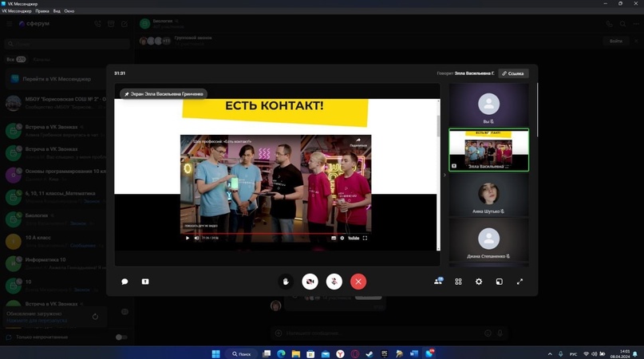This screenshot has height=359, width=644.
Task: Click pinned screen label Элла Васильевна Гринченко
Action: 164,94
